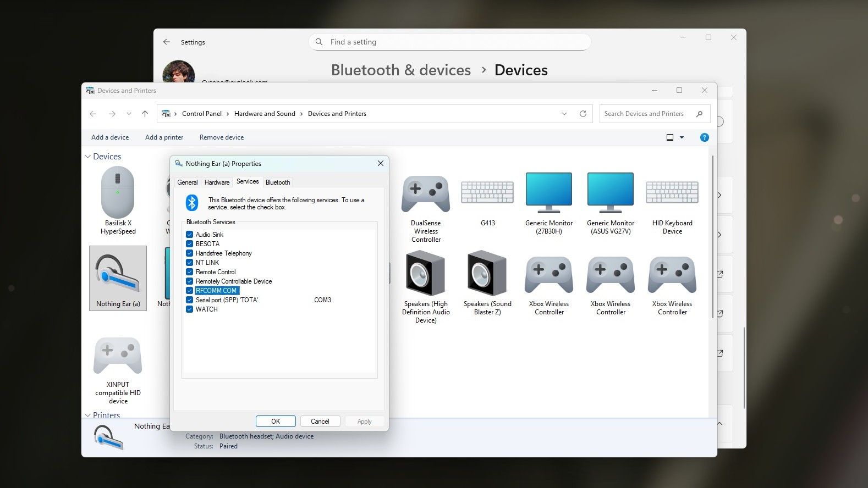Click Add a printer in toolbar
This screenshot has height=488, width=868.
pos(164,137)
